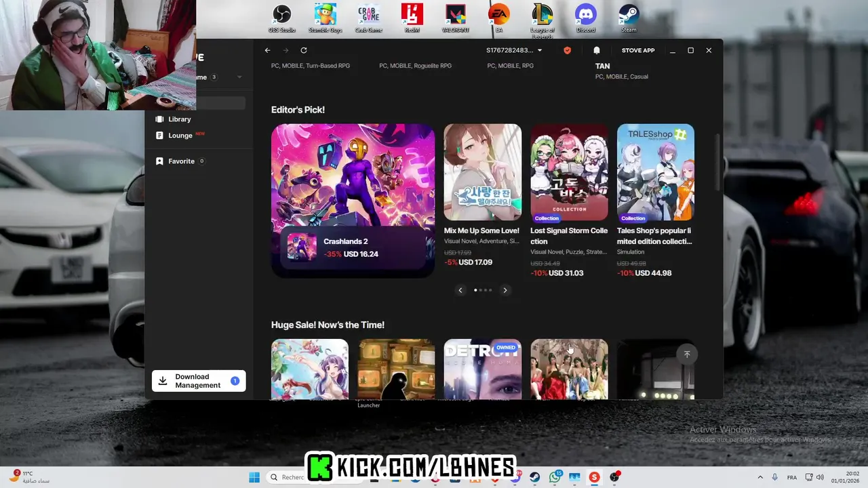This screenshot has height=488, width=868.
Task: Open Library in the sidebar
Action: click(x=180, y=119)
